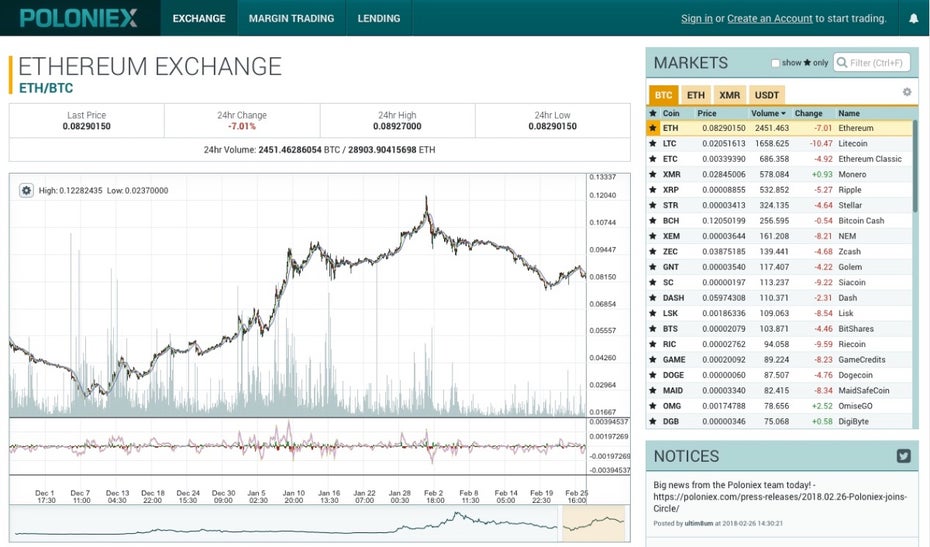This screenshot has height=547, width=930.
Task: Toggle favorite star for ETC row
Action: coord(653,159)
